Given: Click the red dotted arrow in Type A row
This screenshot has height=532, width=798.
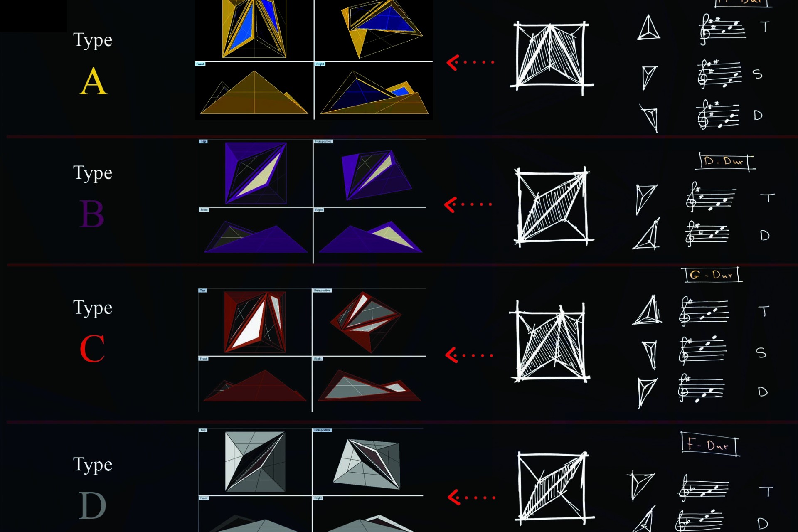Looking at the screenshot, I should (x=470, y=62).
